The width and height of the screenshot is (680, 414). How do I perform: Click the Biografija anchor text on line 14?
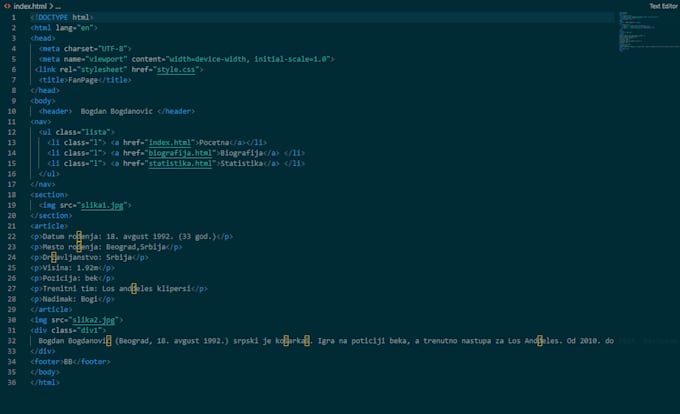[242, 153]
